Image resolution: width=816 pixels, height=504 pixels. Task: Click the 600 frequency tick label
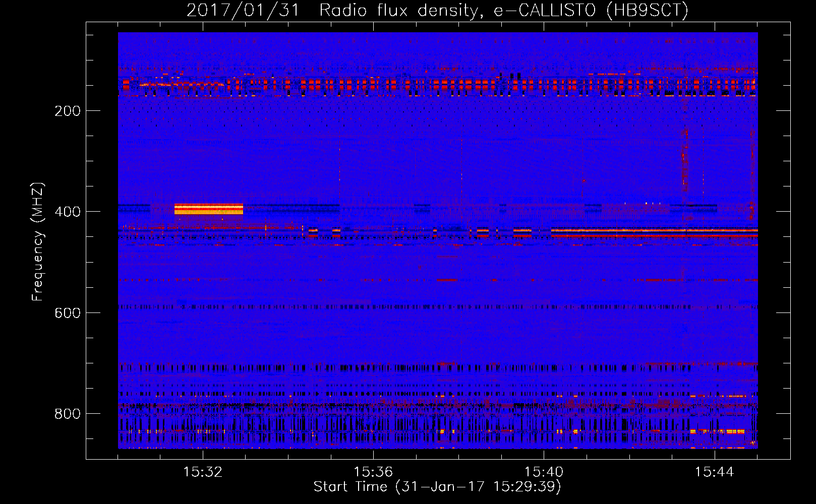pyautogui.click(x=68, y=313)
